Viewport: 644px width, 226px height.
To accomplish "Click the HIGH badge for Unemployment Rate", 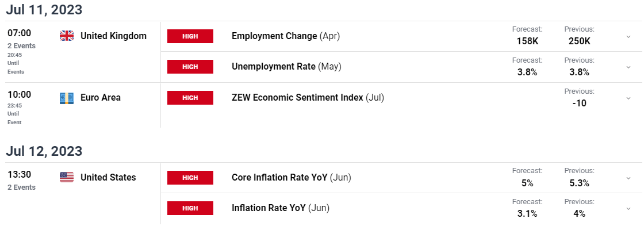I will tap(190, 67).
